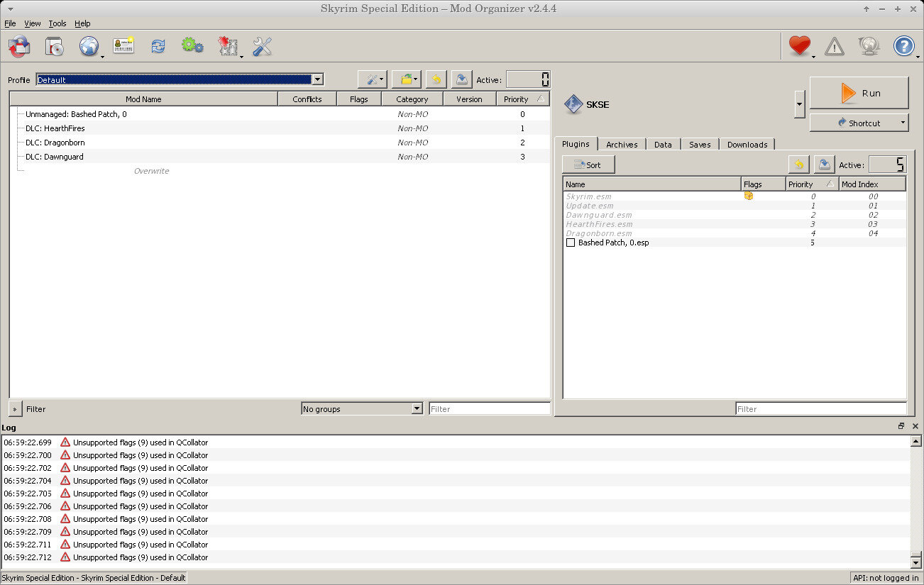Sort mods by Category column header
The height and width of the screenshot is (585, 924).
pos(412,99)
